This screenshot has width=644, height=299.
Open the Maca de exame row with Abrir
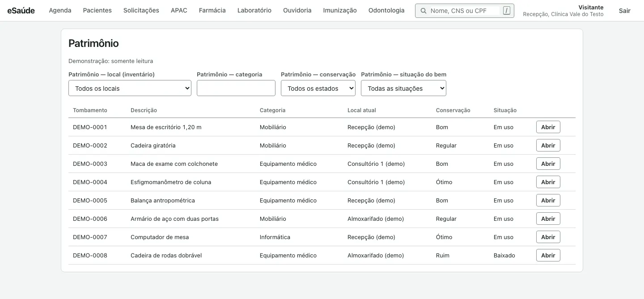click(x=548, y=164)
